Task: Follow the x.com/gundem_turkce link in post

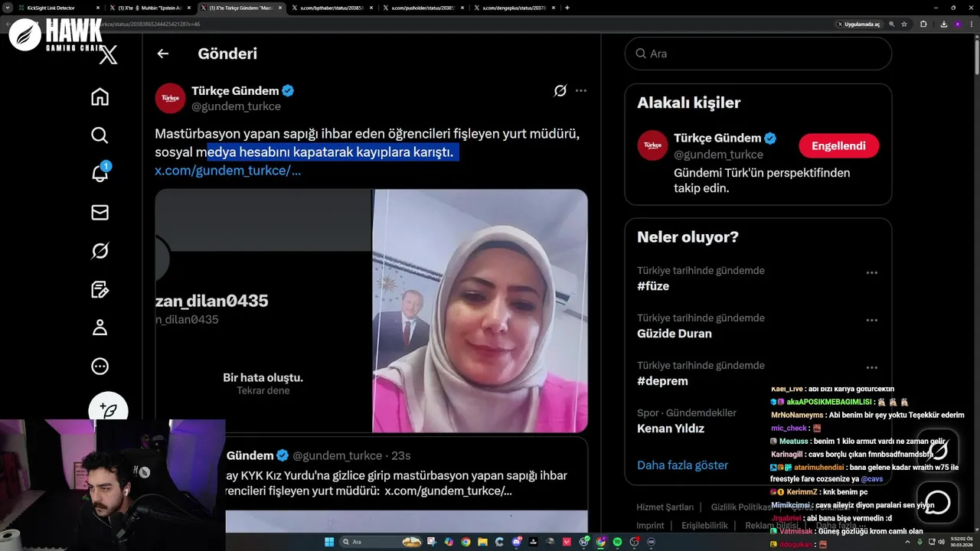Action: 227,170
